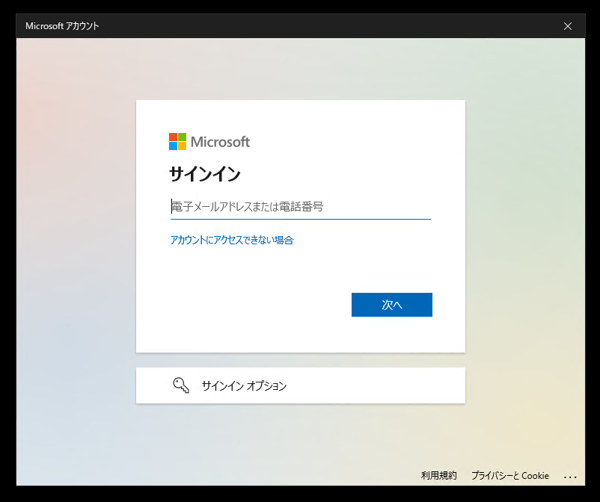This screenshot has height=502, width=600.
Task: Open the 利用規約 terms link
Action: coord(439,476)
